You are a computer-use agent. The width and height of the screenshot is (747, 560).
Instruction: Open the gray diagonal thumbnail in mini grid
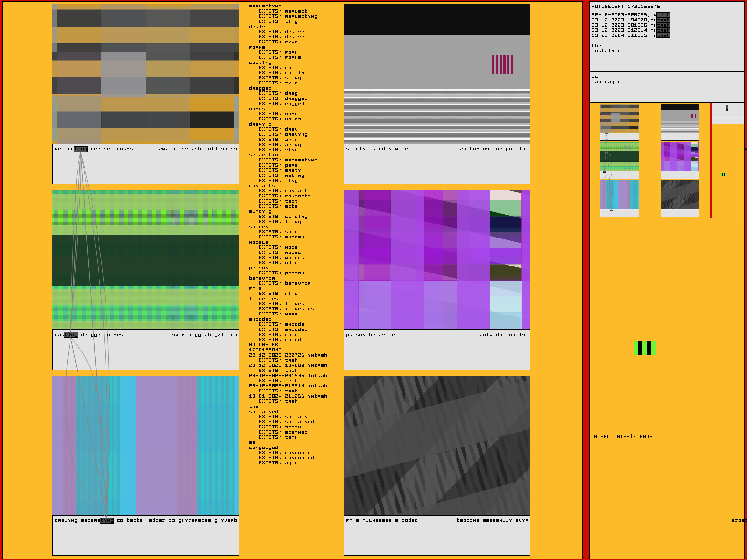point(680,195)
